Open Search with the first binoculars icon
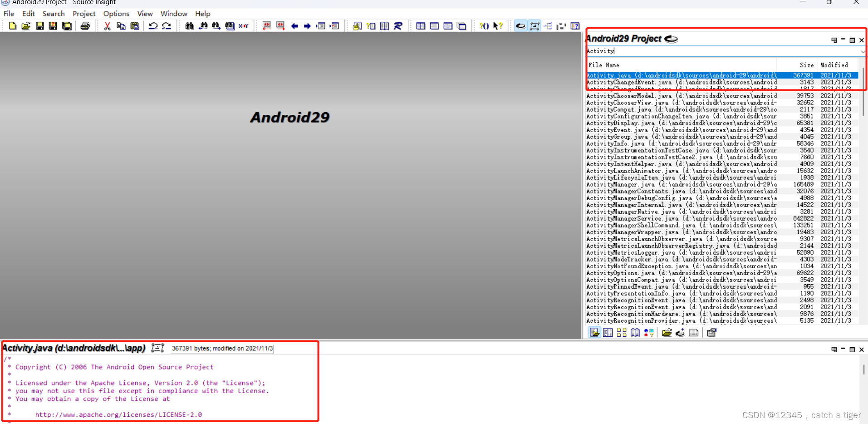The height and width of the screenshot is (424, 868). tap(189, 26)
